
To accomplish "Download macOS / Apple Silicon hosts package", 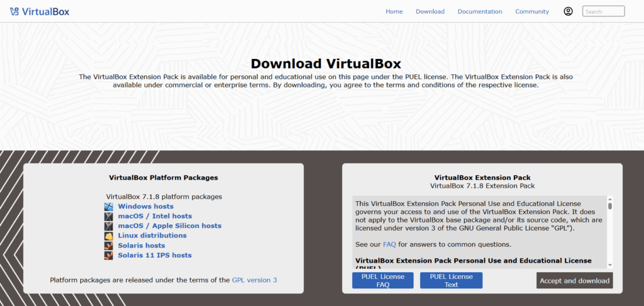I will click(x=170, y=226).
